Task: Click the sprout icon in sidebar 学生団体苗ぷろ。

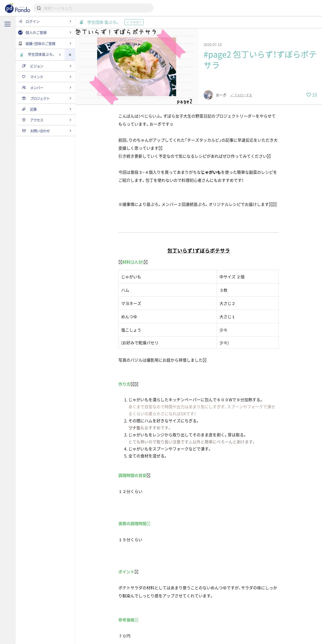Action: pyautogui.click(x=22, y=55)
